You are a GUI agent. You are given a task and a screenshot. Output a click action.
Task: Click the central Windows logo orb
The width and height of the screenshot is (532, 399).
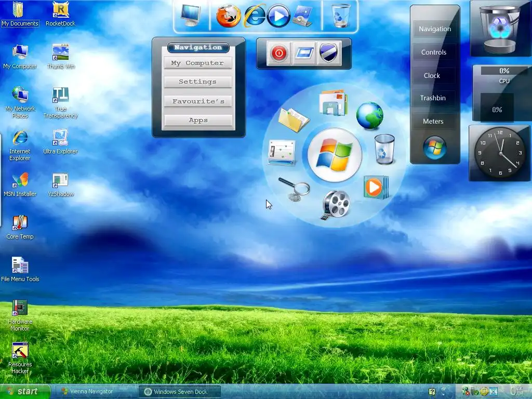335,155
